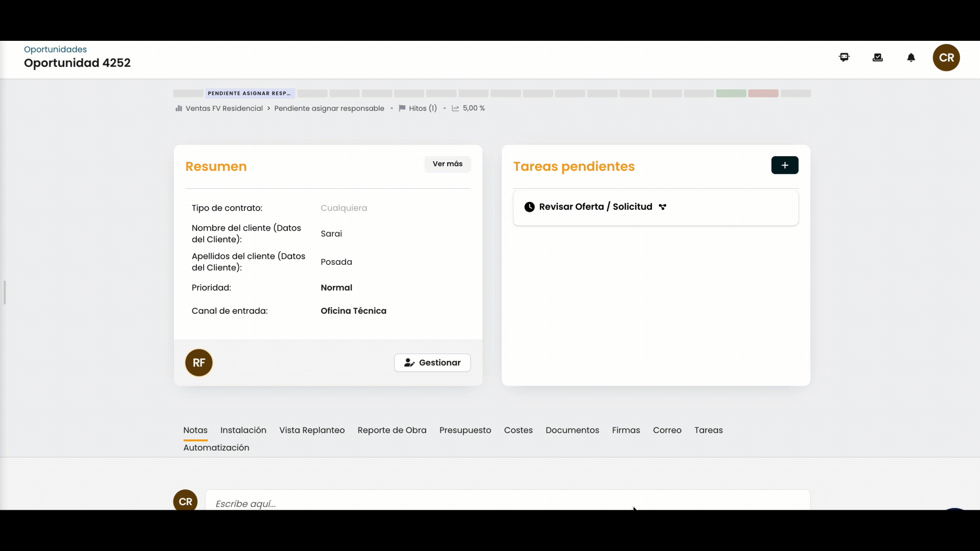Open the Revisar Oferta / Solicitud task
The width and height of the screenshot is (980, 551).
coord(655,207)
